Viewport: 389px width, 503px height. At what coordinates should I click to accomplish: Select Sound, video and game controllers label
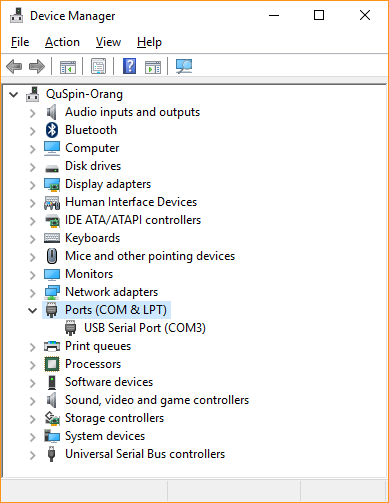pos(157,400)
